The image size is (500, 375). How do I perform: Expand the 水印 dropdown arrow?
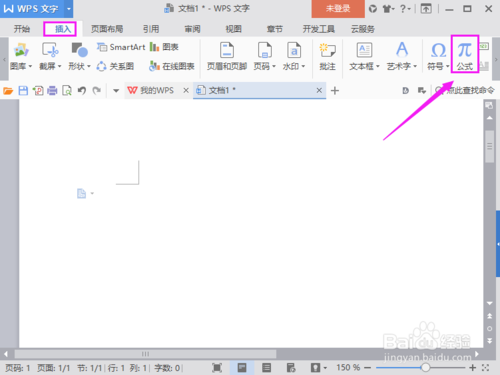pos(303,66)
